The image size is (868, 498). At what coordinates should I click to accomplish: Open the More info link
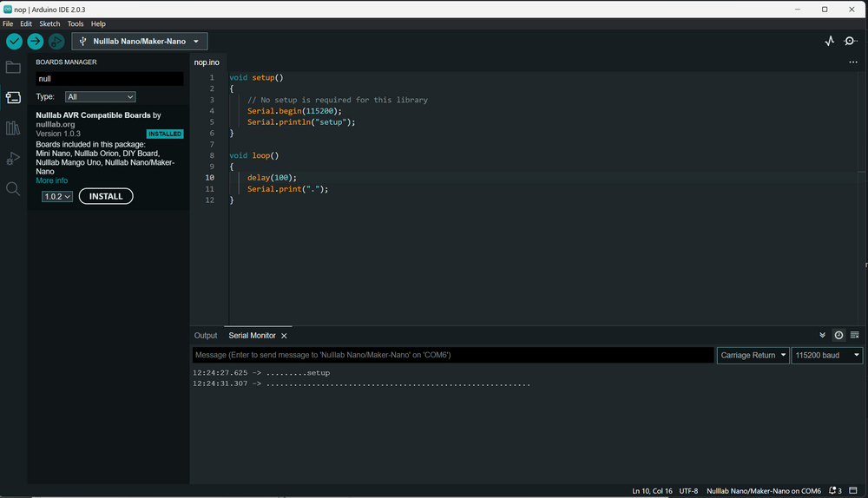coord(51,180)
